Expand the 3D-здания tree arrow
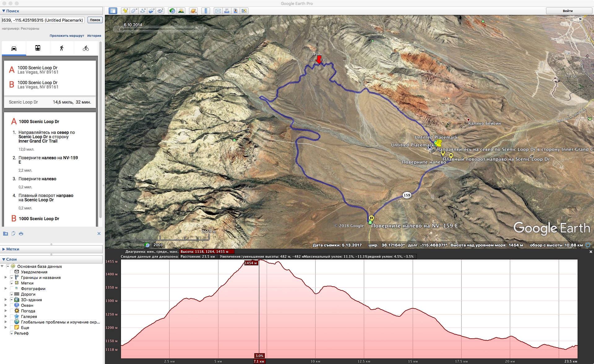 (x=6, y=300)
